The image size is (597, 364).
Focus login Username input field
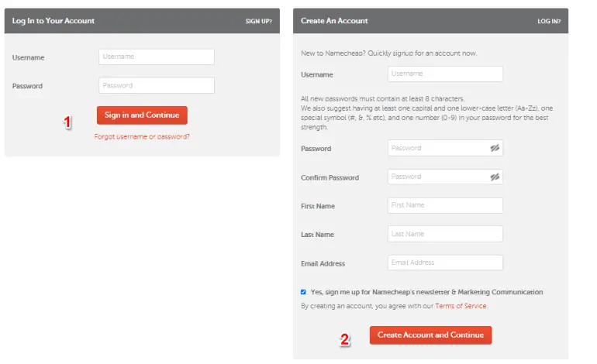tap(157, 57)
